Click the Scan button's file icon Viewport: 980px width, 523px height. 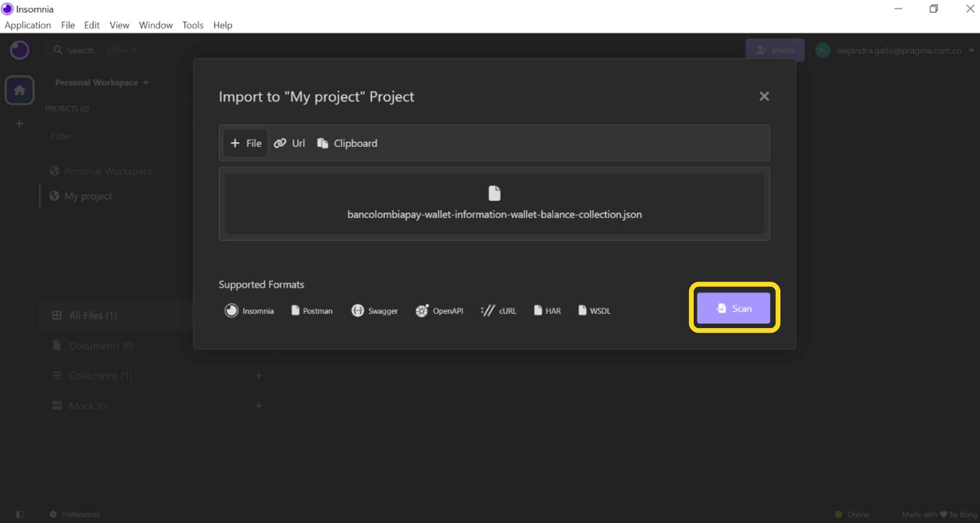click(x=721, y=308)
